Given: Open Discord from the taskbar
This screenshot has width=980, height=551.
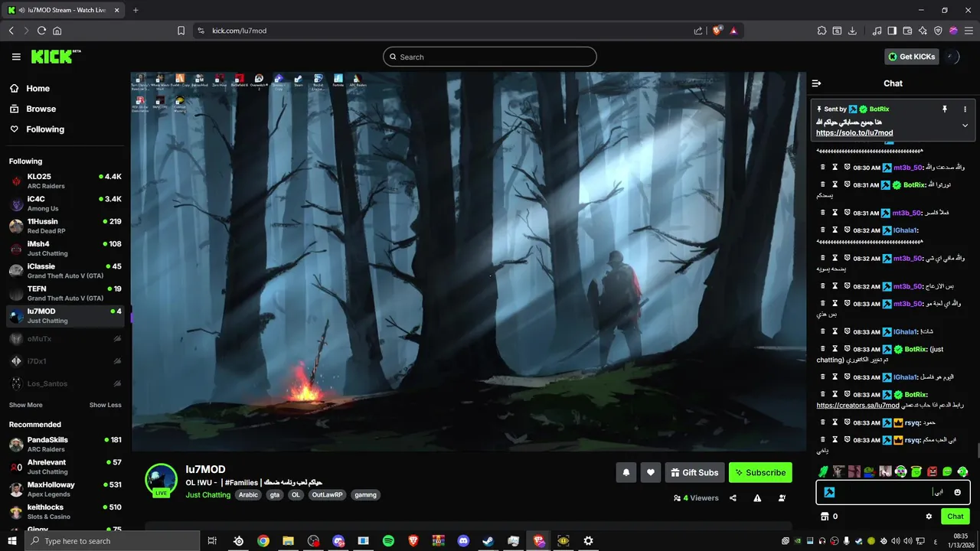Looking at the screenshot, I should point(463,541).
